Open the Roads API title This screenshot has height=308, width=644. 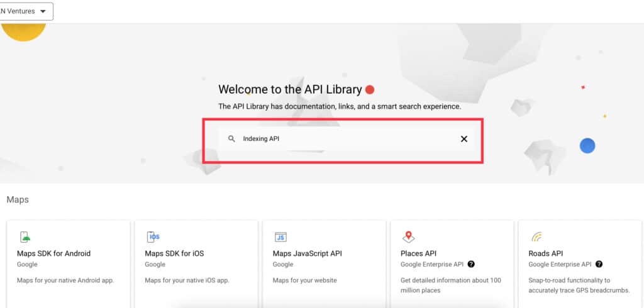click(x=545, y=253)
